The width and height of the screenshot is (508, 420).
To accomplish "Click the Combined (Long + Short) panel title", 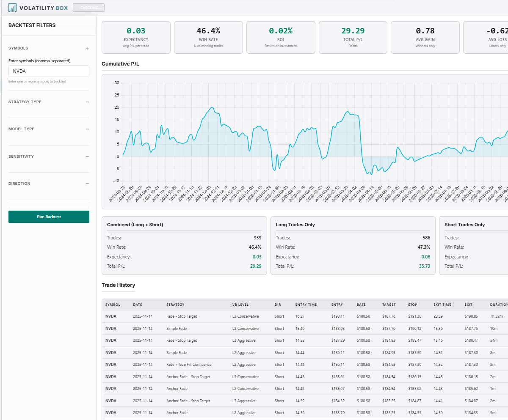I will tap(135, 225).
